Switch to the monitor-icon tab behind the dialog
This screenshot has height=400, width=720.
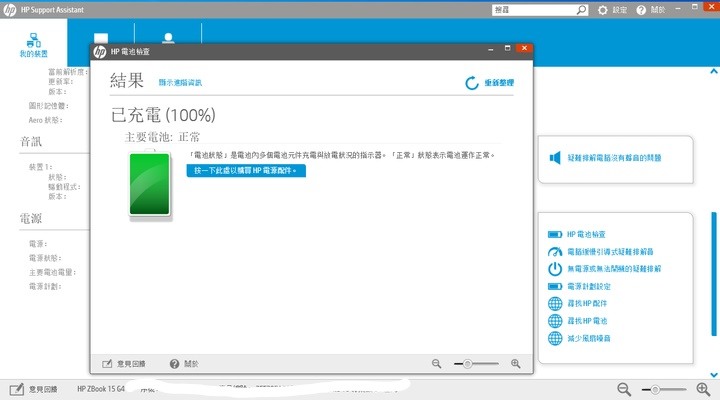pos(101,38)
